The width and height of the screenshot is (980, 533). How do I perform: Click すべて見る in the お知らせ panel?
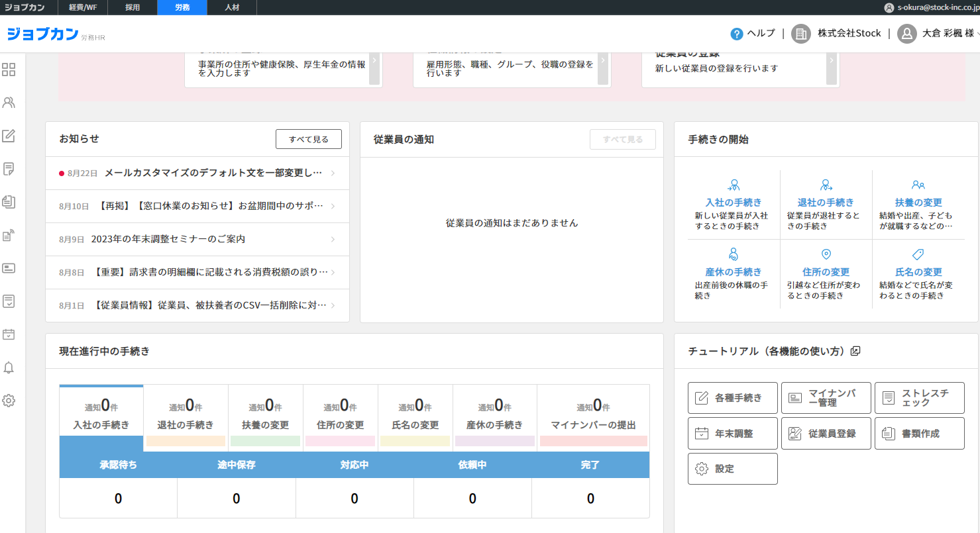coord(308,138)
